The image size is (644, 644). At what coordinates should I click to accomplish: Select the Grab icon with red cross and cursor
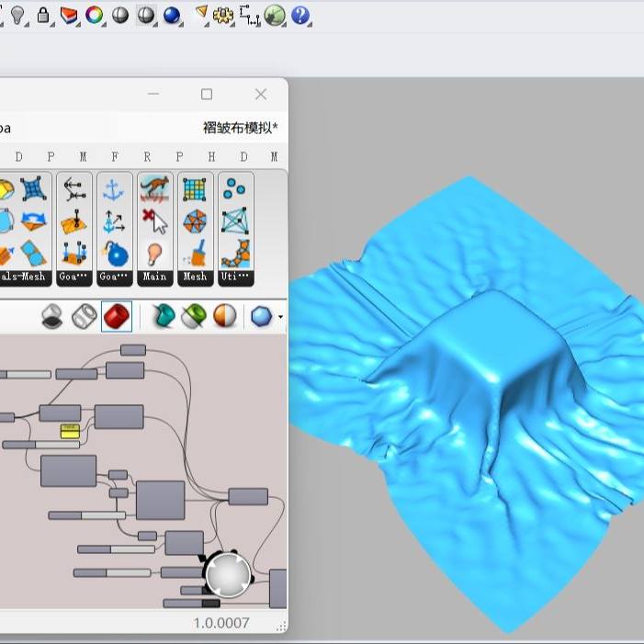(x=154, y=221)
